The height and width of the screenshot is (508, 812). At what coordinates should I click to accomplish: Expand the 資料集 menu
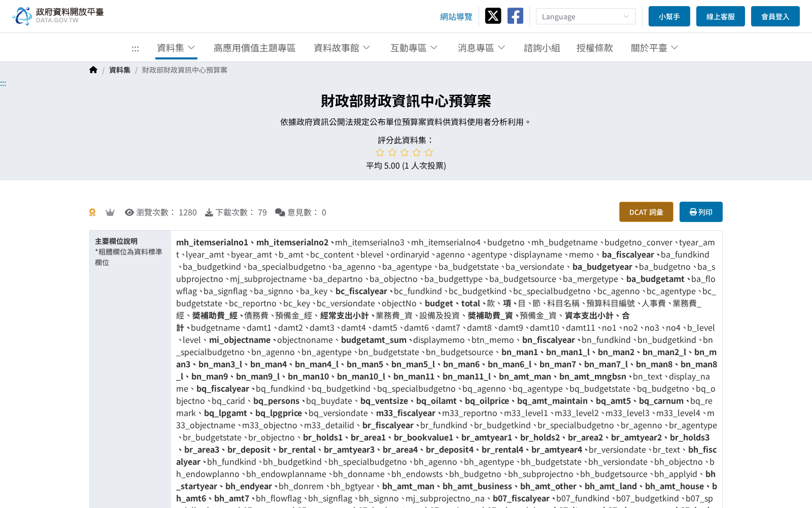tap(176, 48)
